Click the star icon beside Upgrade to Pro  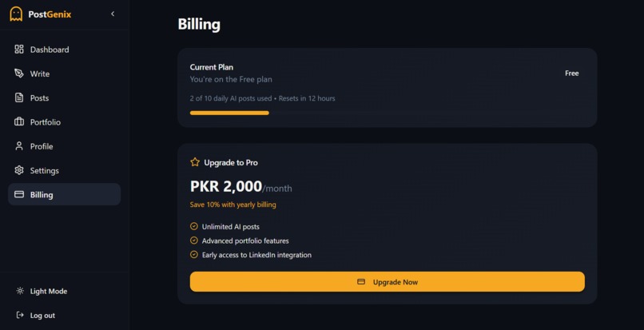tap(195, 162)
